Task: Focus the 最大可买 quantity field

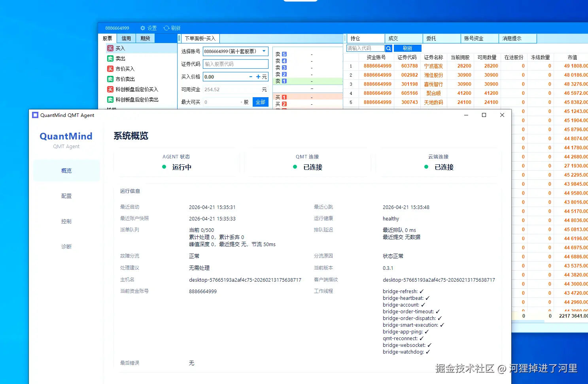Action: click(223, 102)
